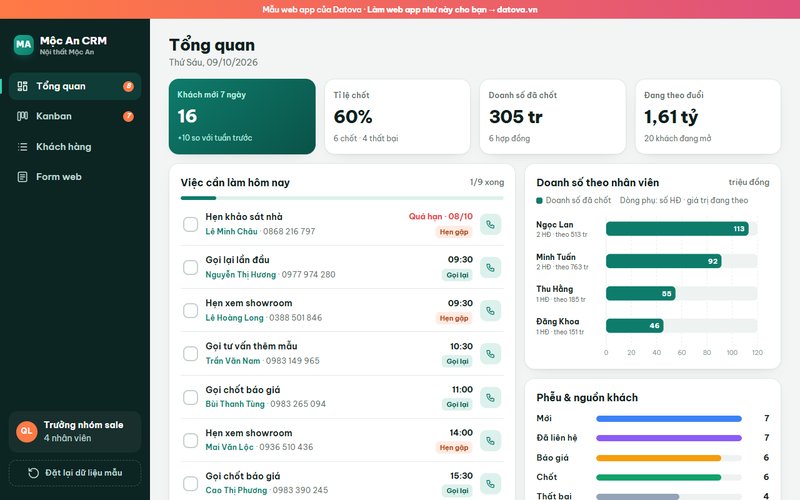Open the Doanh số đã chốt 305 tr card
This screenshot has height=500, width=800.
[553, 116]
